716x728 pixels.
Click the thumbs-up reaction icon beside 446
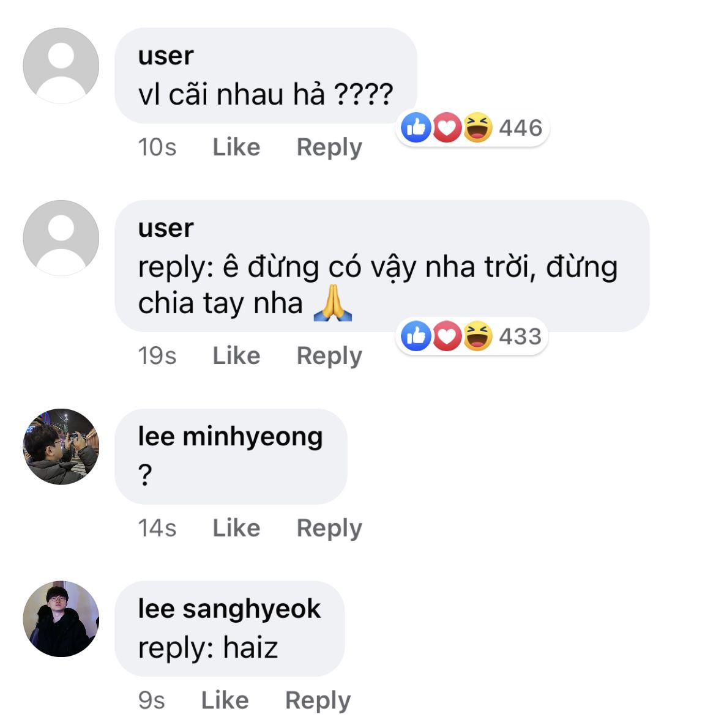tap(416, 127)
